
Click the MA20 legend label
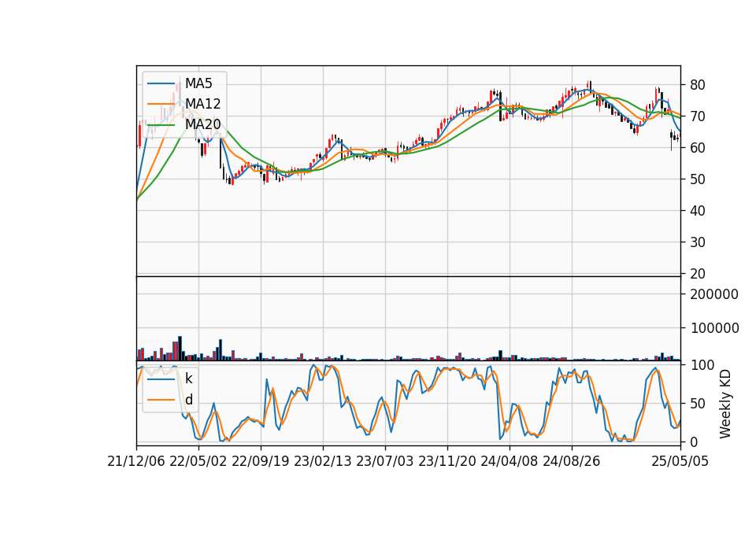[x=203, y=124]
